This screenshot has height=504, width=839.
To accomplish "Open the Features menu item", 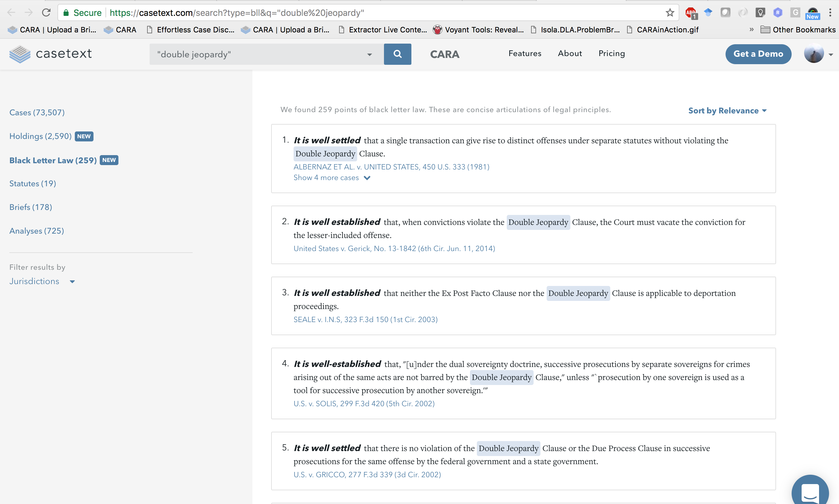I will [525, 53].
